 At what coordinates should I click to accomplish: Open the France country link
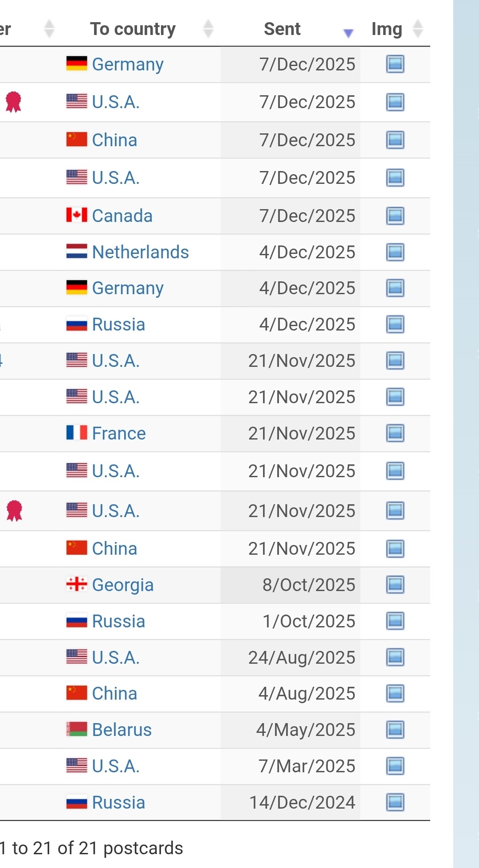[x=118, y=433]
